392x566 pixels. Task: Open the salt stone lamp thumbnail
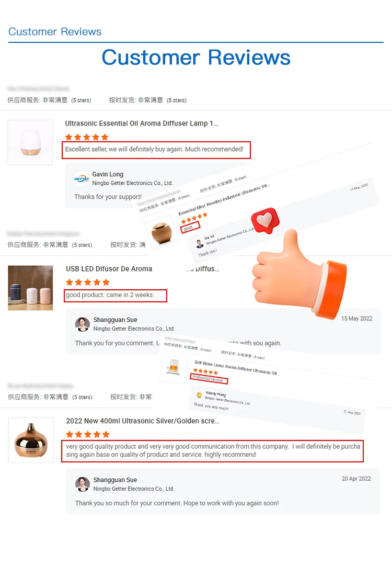tap(174, 369)
